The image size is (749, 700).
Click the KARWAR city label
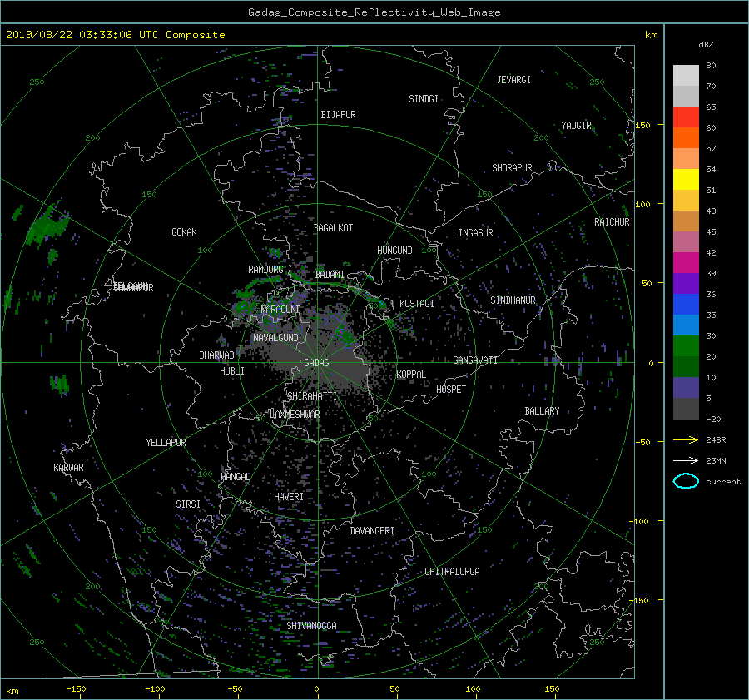tap(68, 468)
